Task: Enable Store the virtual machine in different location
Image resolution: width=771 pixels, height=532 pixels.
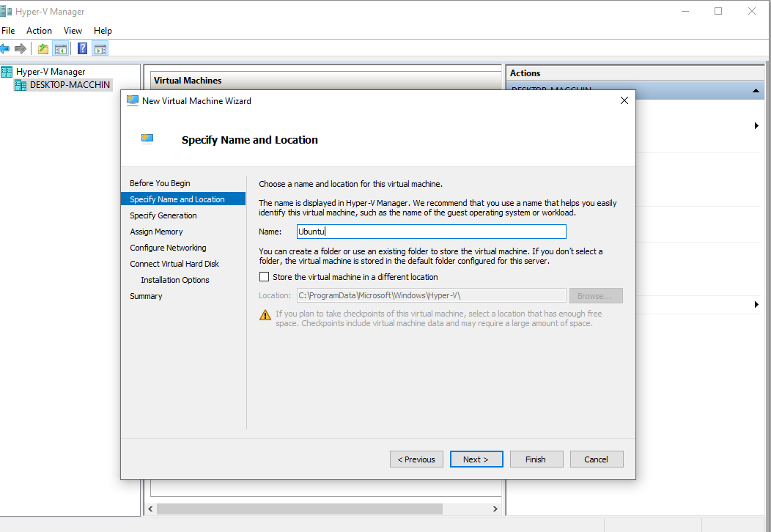Action: click(265, 277)
